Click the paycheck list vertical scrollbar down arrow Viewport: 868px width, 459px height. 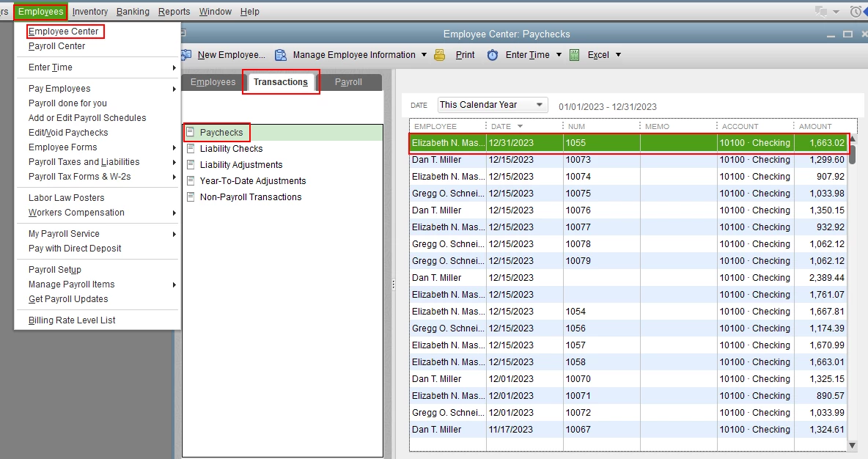tap(853, 445)
